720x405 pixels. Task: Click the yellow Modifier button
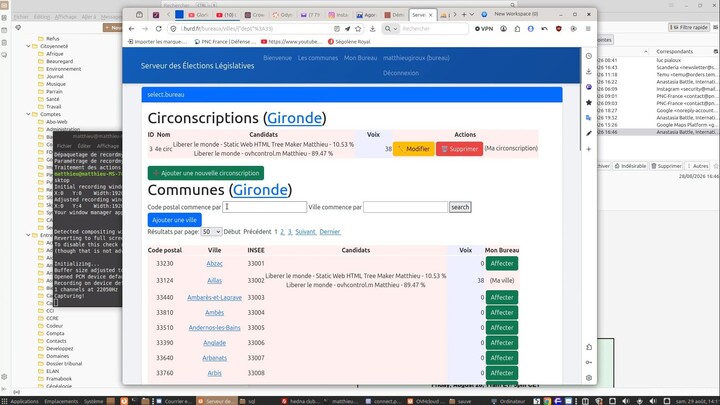(x=414, y=149)
